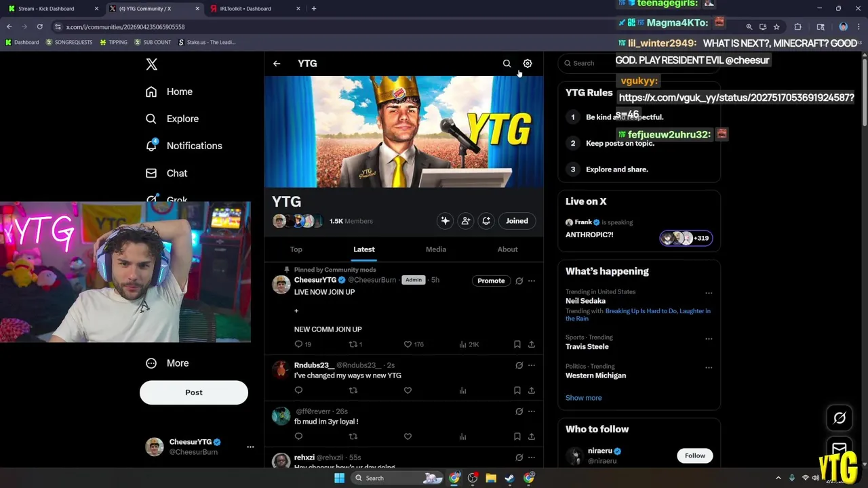Open options for Western Michigan trend
Screen dimensions: 868x488
709,368
